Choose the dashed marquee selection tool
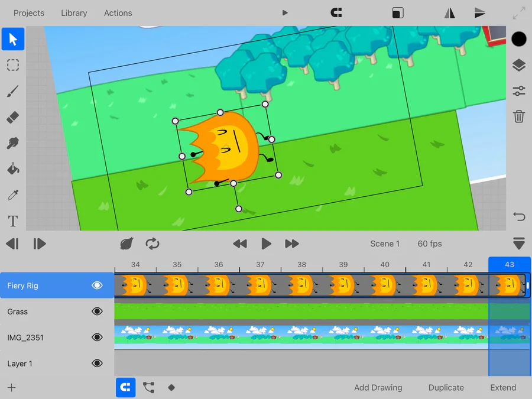Screen dimensions: 532x399 pos(13,65)
